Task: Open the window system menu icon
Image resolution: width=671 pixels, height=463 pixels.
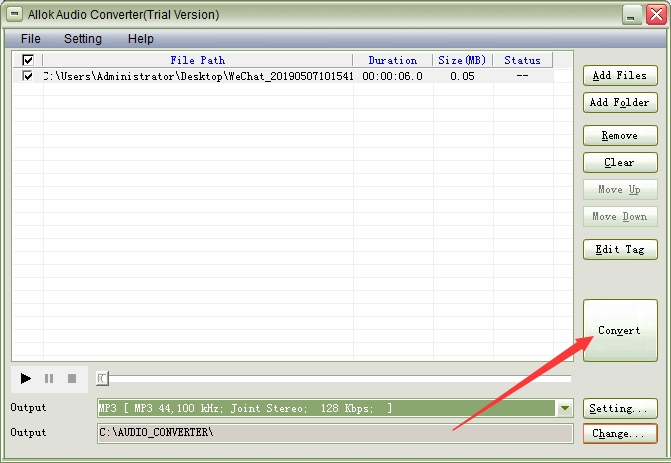Action: pos(15,14)
